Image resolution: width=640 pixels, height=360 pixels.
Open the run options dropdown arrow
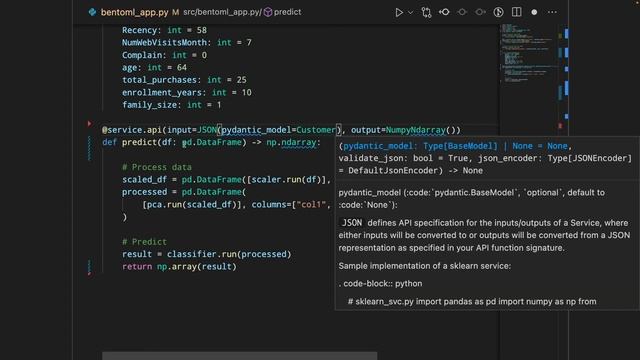tap(411, 12)
